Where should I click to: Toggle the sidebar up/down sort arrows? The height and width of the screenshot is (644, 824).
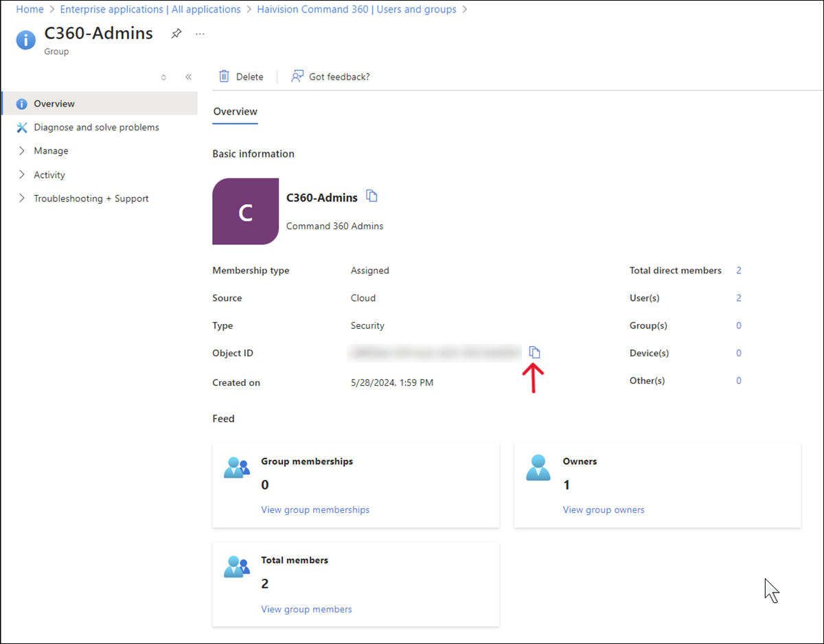(x=163, y=77)
